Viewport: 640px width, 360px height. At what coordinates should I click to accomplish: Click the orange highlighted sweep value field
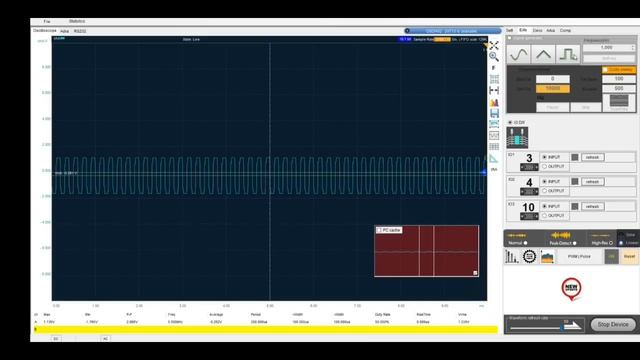coord(552,89)
